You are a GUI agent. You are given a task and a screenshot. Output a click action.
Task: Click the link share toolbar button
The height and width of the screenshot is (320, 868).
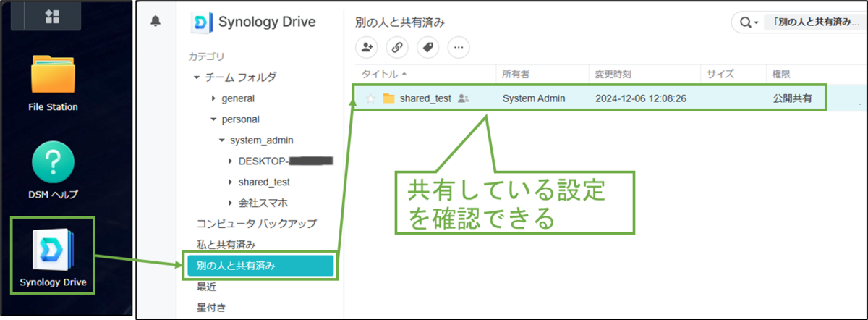[398, 48]
